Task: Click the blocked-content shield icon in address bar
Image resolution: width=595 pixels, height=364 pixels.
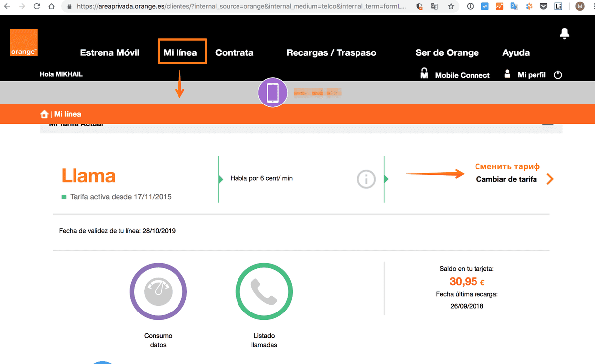Action: point(419,7)
